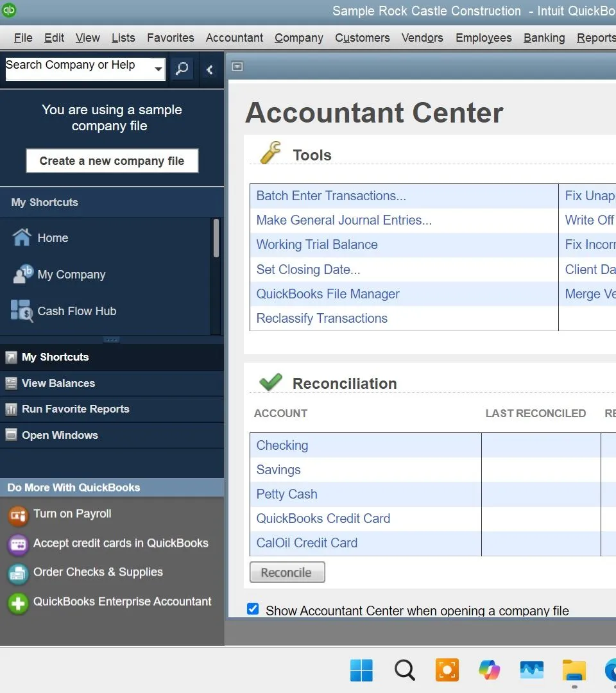This screenshot has width=616, height=693.
Task: Click the shortcuts panel resize grip dots
Action: point(112,340)
